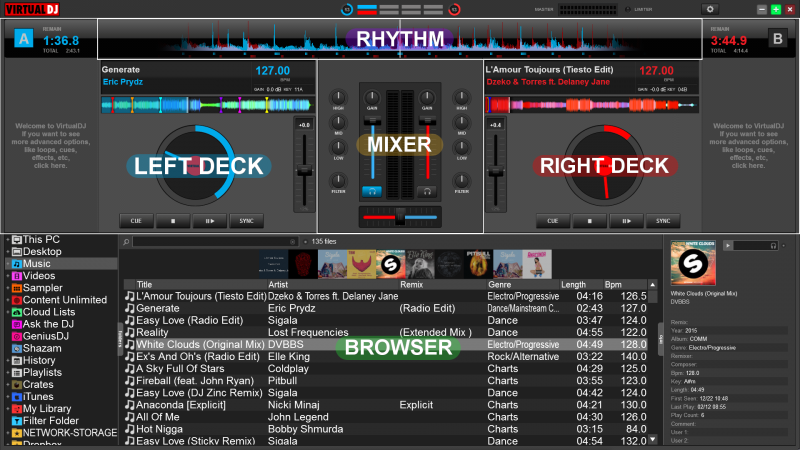
Task: Click the Sampler folder icon
Action: pyautogui.click(x=17, y=288)
